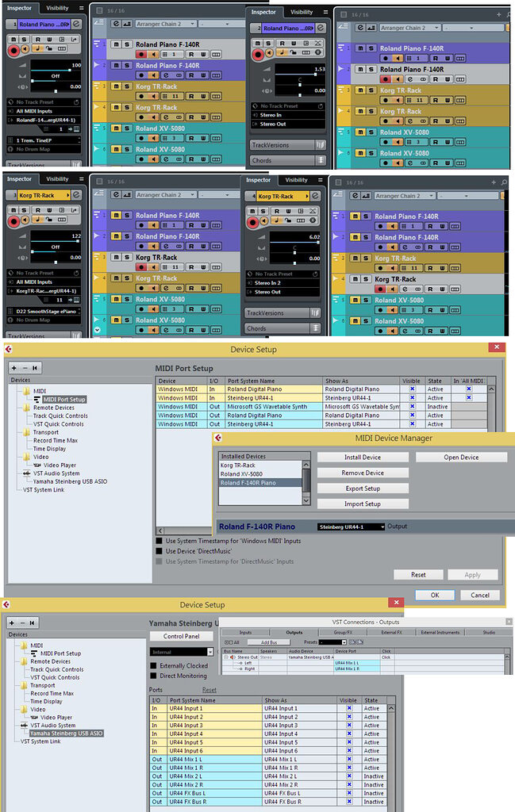Check Use Device 'DirectMusic'
This screenshot has width=515, height=812.
[159, 551]
